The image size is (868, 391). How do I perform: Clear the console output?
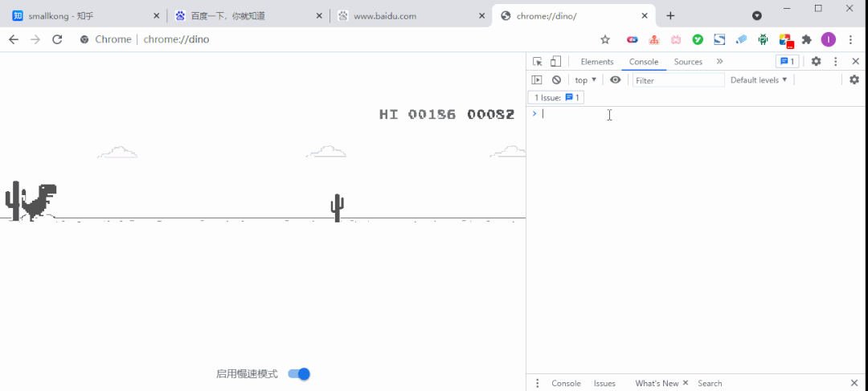pos(556,79)
